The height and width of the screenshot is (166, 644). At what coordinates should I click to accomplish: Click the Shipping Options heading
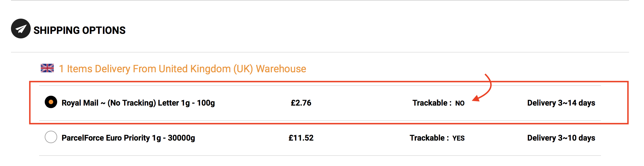[x=79, y=30]
